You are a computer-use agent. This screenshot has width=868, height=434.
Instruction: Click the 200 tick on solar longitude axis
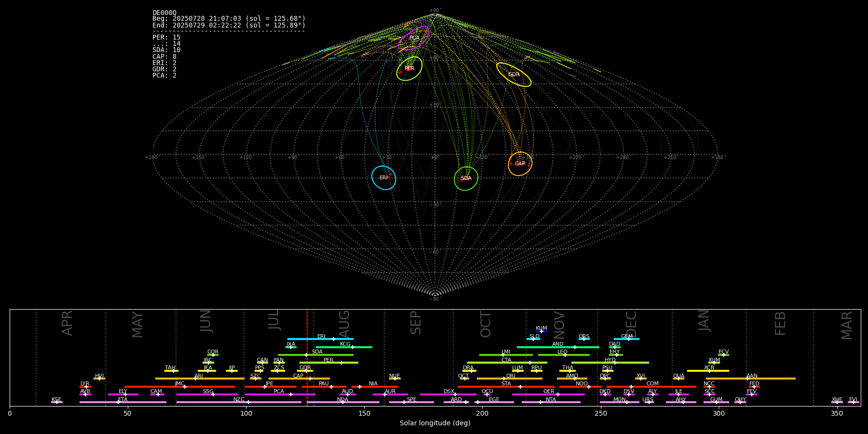point(482,413)
